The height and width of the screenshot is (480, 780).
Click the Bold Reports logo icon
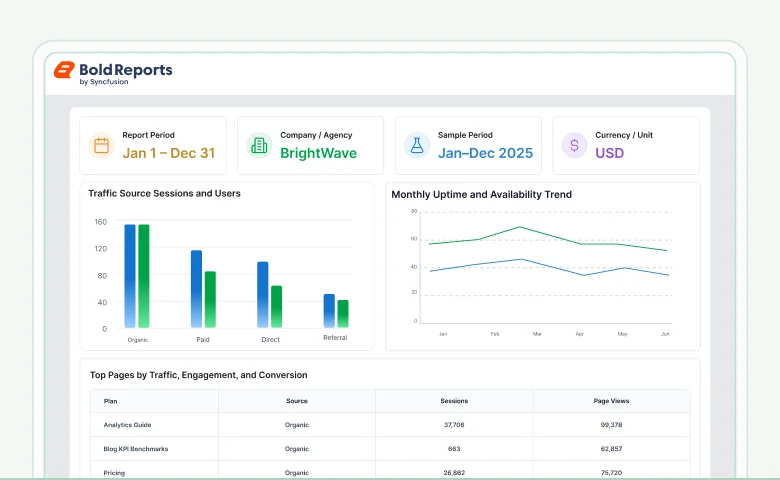click(x=64, y=70)
